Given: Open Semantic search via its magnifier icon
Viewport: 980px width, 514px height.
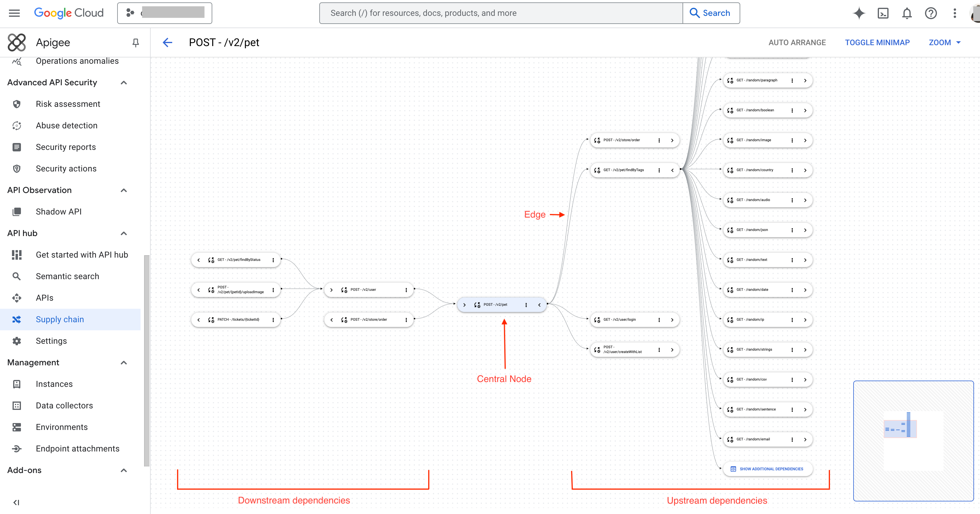Looking at the screenshot, I should 17,276.
